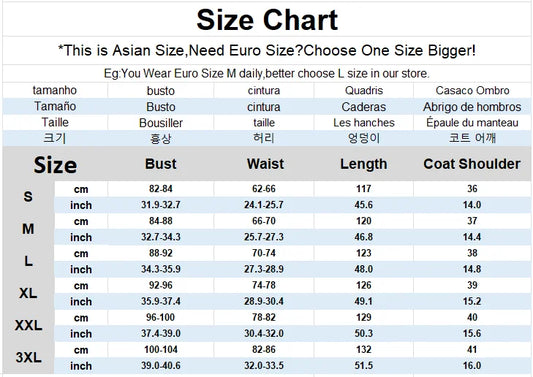Screen dimensions: 533x377
Task: Select the waist cell 32.0-33.5
Action: coord(264,365)
